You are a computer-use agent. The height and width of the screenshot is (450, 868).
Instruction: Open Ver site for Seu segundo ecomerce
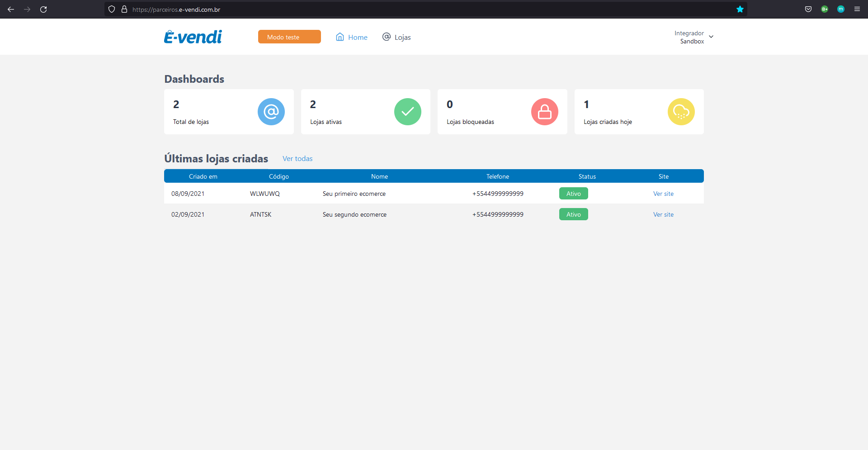click(x=663, y=214)
